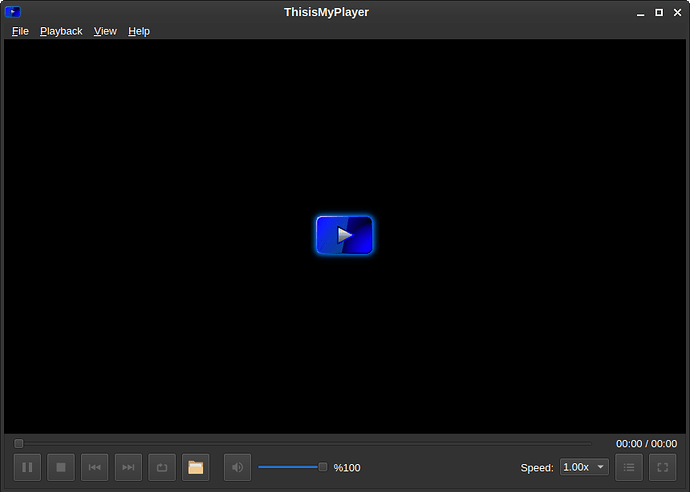Click the Speed: label
Screen dimensions: 690x492
click(x=537, y=468)
